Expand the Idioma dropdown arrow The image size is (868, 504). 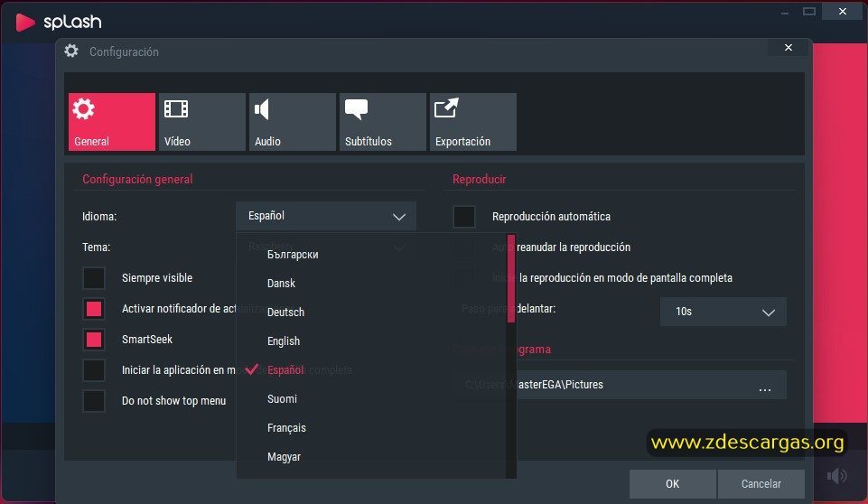click(399, 217)
